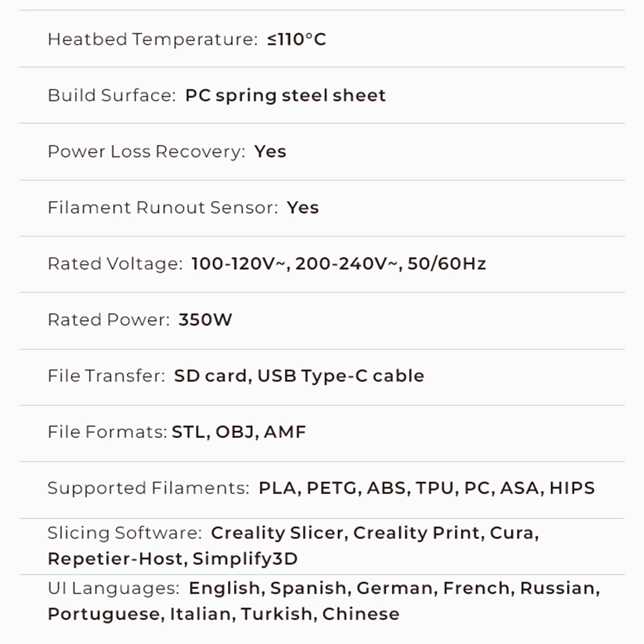This screenshot has height=644, width=644.
Task: Click the Filament Runout Sensor label
Action: pos(163,208)
